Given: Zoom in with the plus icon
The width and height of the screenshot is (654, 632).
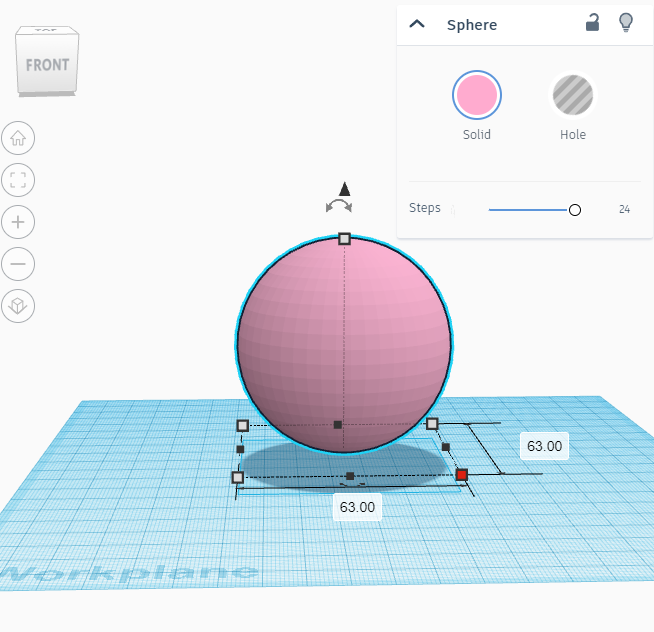Looking at the screenshot, I should tap(18, 222).
